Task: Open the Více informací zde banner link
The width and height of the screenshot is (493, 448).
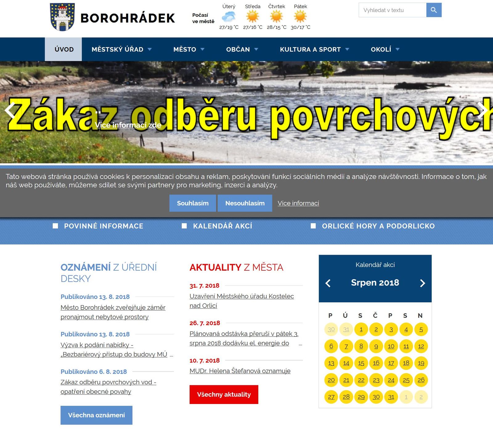Action: [x=128, y=125]
